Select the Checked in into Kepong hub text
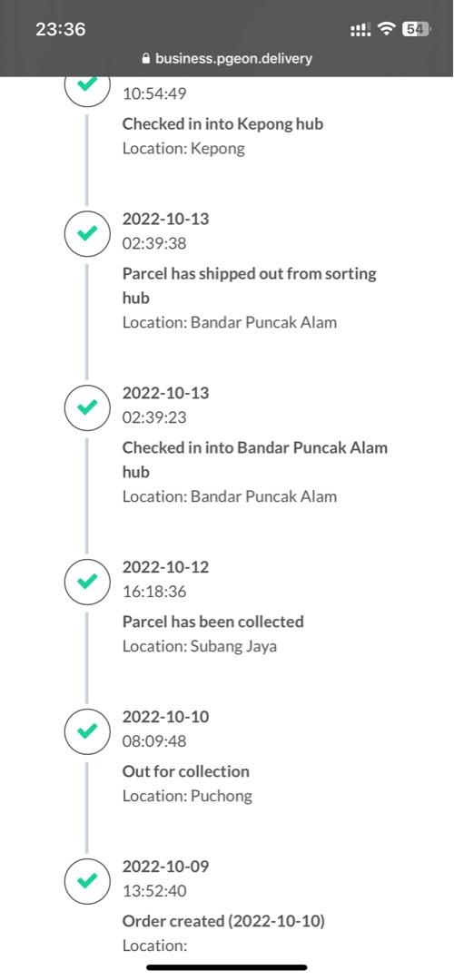This screenshot has height=980, width=454. (222, 123)
